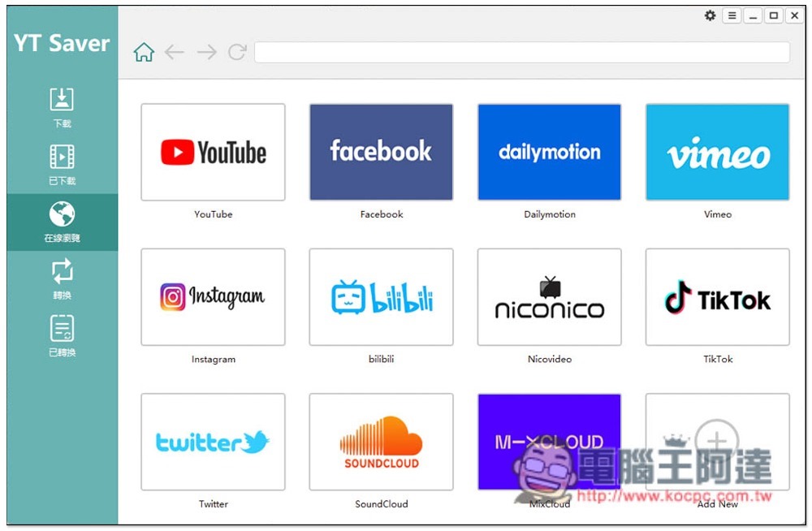Open the Vimeo site tile
812x531 pixels.
(x=718, y=152)
